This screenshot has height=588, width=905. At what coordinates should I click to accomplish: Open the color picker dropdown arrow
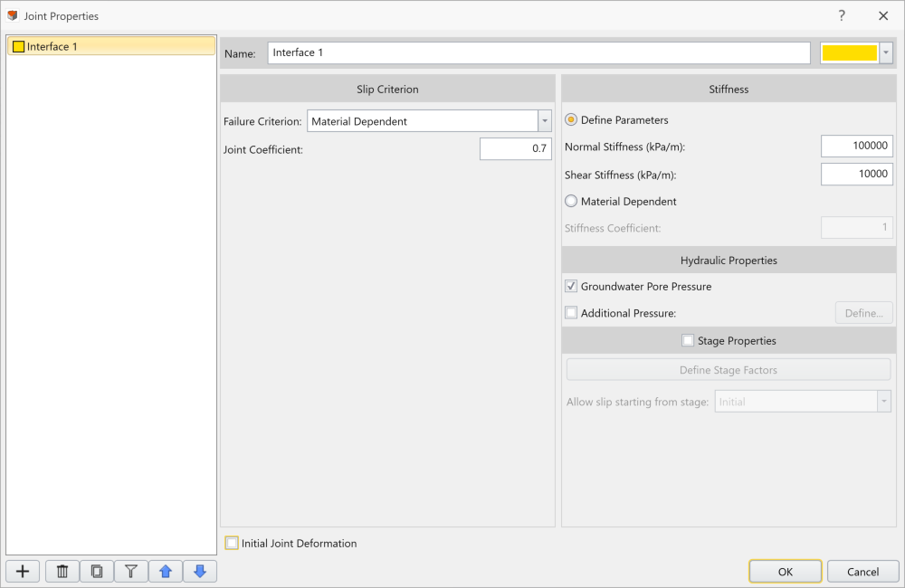pyautogui.click(x=886, y=53)
